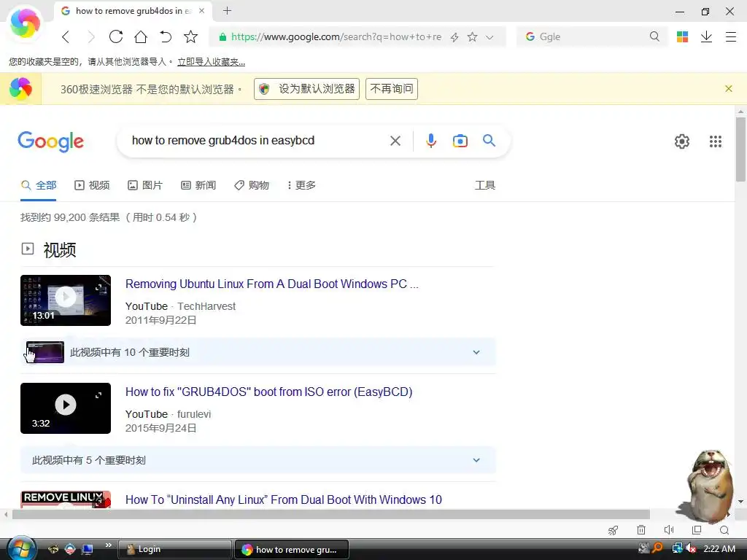Screen dimensions: 747x560
Task: Add the page to favorites via toolbar star
Action: 190,36
